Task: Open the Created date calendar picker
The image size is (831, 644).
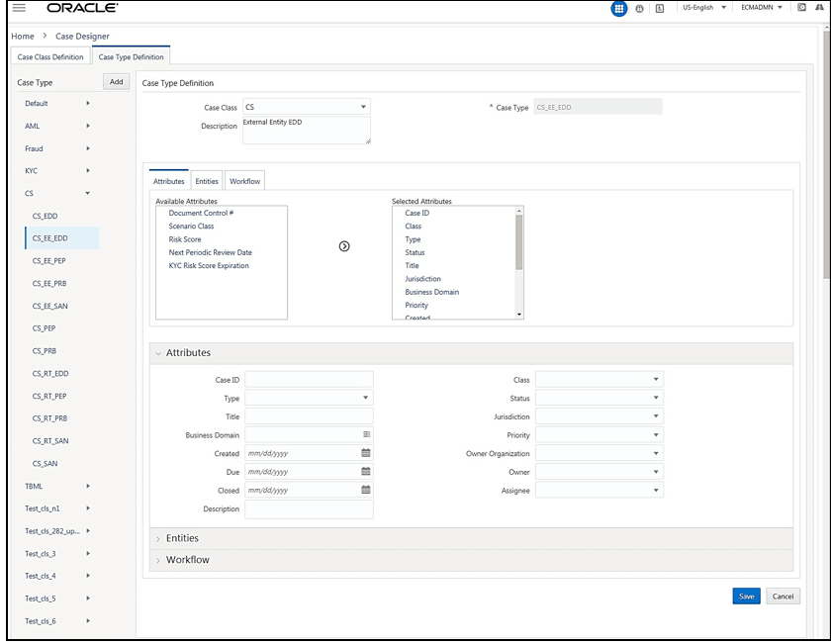Action: tap(363, 453)
